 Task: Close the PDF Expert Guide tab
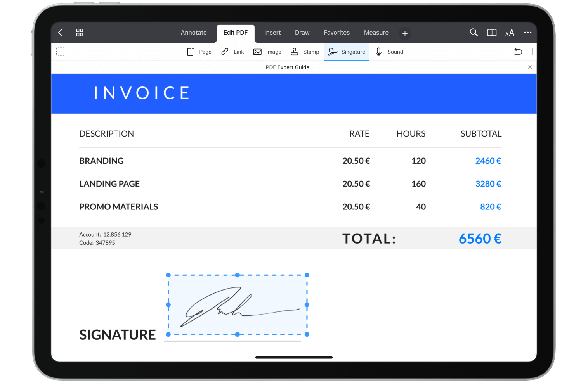pyautogui.click(x=530, y=67)
